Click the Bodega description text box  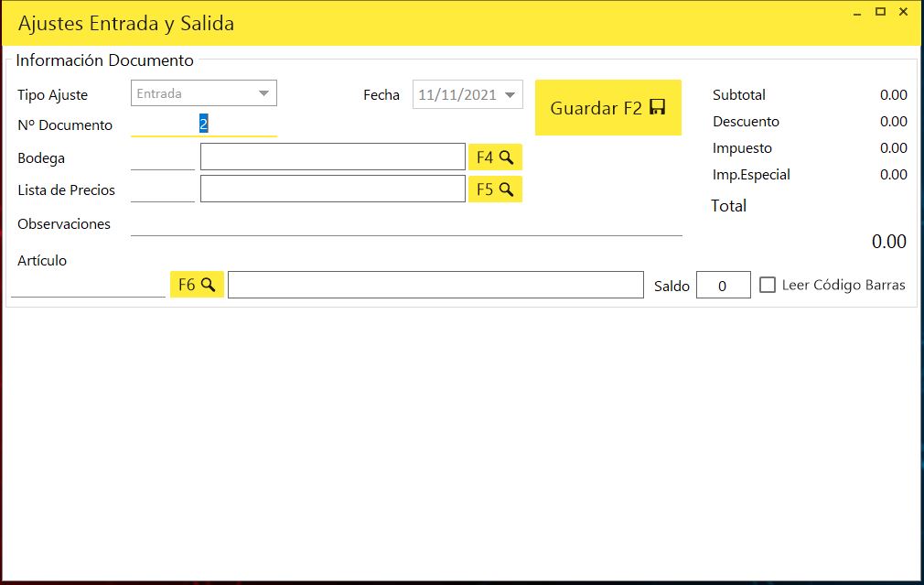(332, 157)
